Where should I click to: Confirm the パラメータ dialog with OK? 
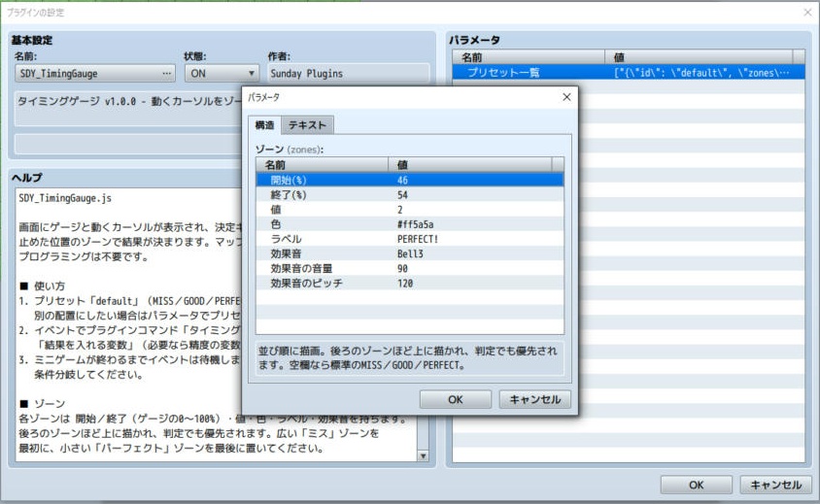coord(456,399)
